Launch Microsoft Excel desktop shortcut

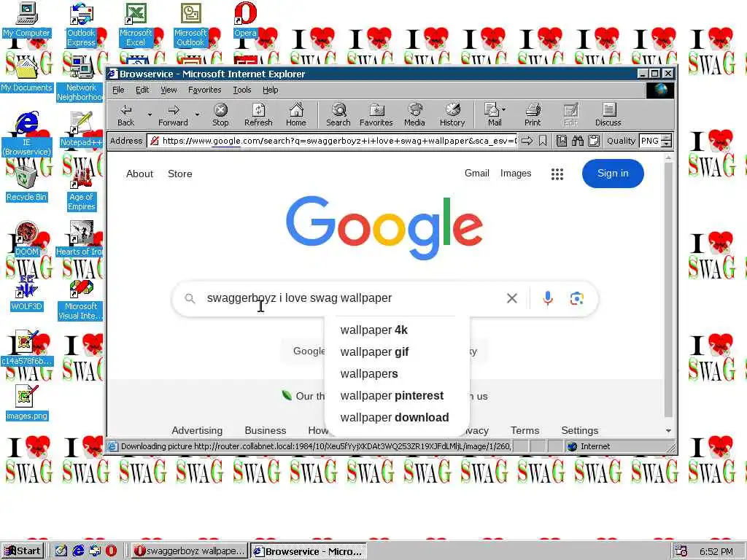click(136, 24)
